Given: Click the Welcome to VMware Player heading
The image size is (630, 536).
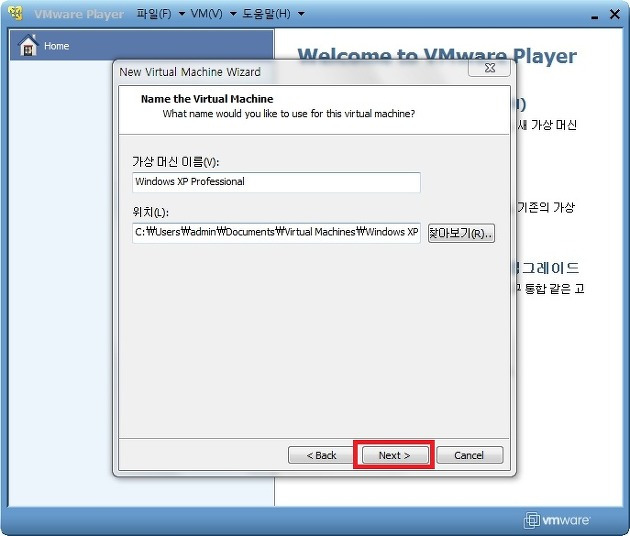Looking at the screenshot, I should [437, 56].
